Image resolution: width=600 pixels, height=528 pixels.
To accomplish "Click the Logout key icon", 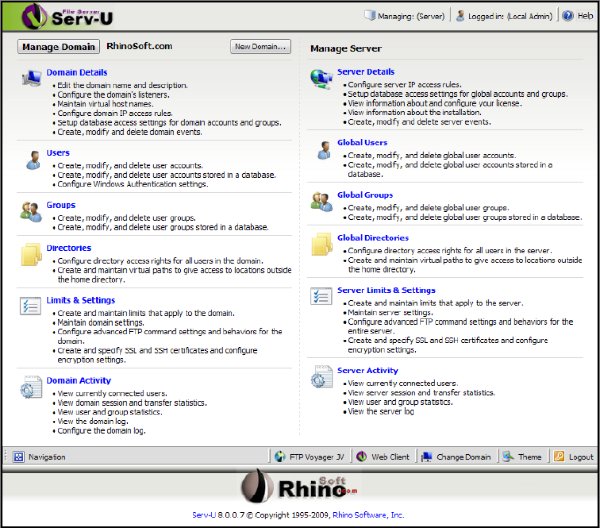I will click(559, 456).
